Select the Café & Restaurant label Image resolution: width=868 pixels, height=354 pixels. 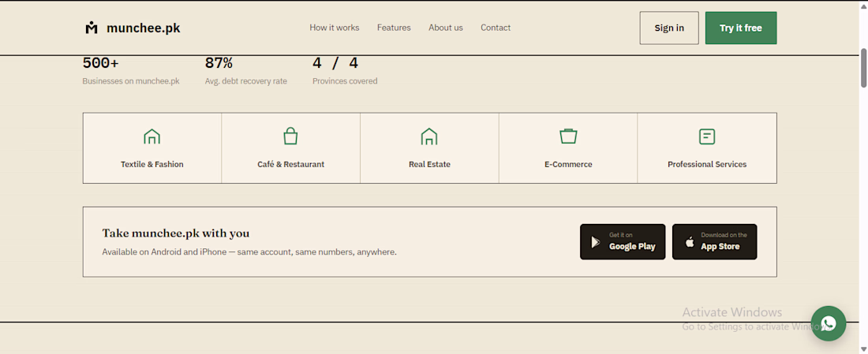pos(290,164)
